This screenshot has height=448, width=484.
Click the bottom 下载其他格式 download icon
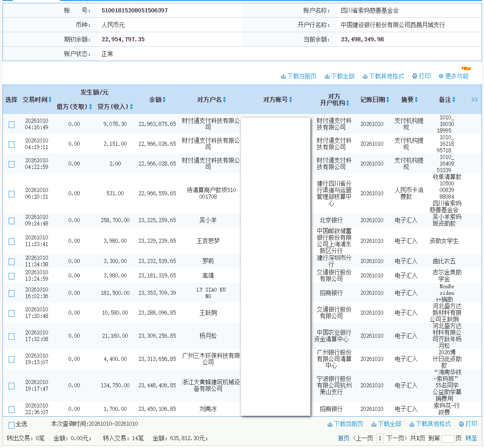click(411, 424)
